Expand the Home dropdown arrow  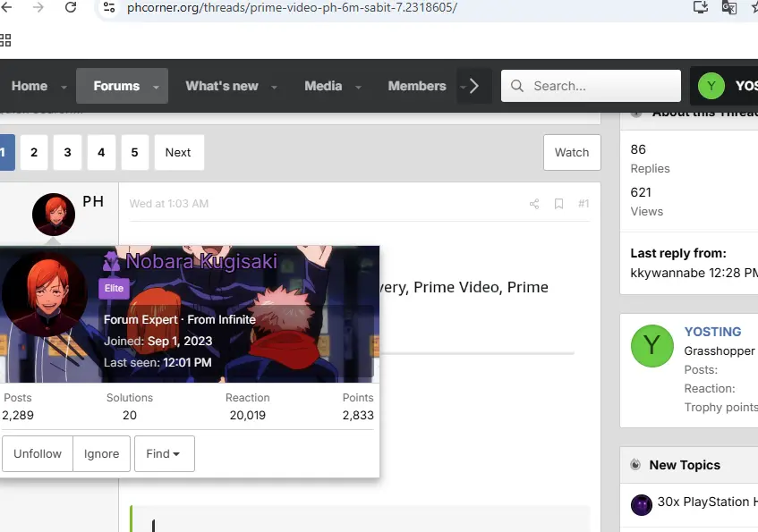pyautogui.click(x=64, y=88)
